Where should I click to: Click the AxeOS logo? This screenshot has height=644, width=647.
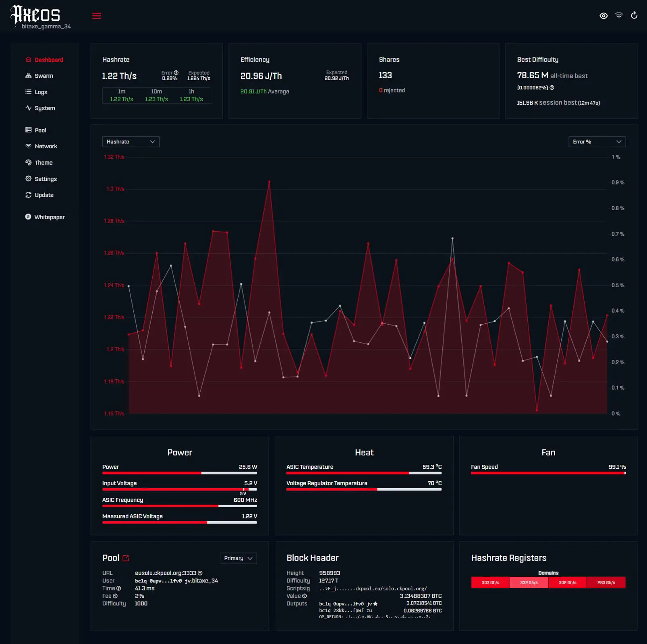35,14
